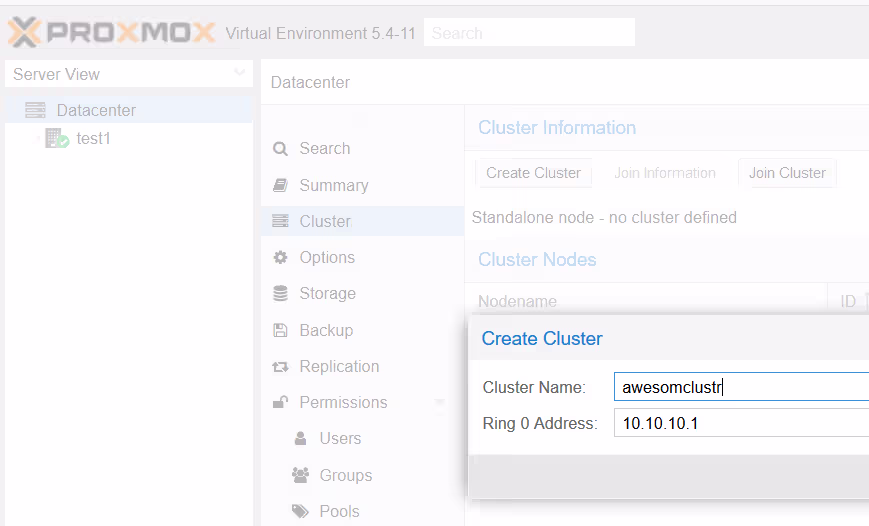Expand the test1 node tree arrow

tap(38, 139)
